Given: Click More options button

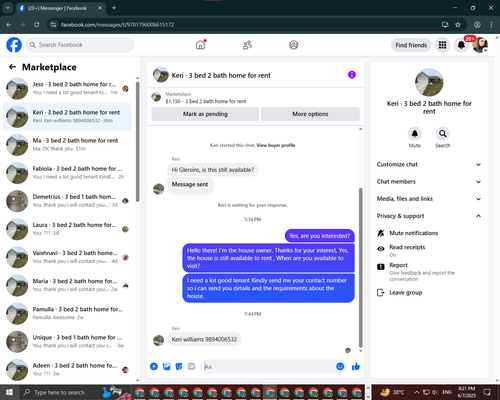Looking at the screenshot, I should tap(310, 114).
